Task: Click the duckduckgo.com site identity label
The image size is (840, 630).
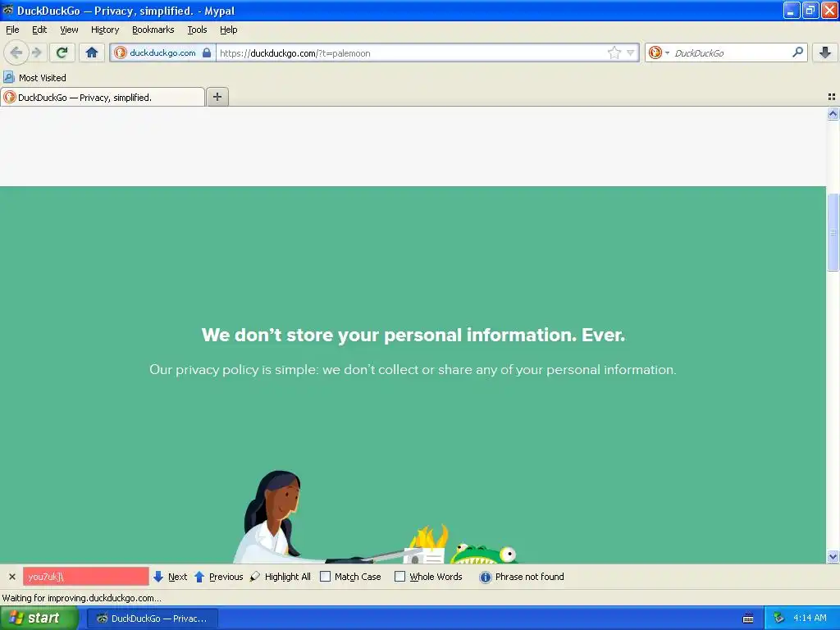Action: coord(162,52)
